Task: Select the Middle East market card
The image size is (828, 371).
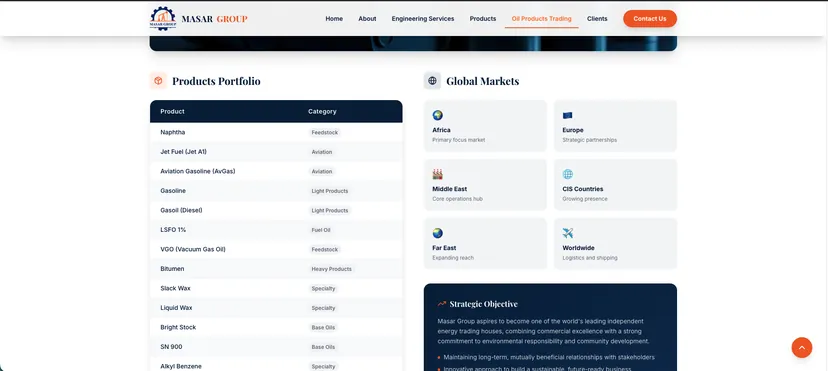Action: tap(485, 185)
